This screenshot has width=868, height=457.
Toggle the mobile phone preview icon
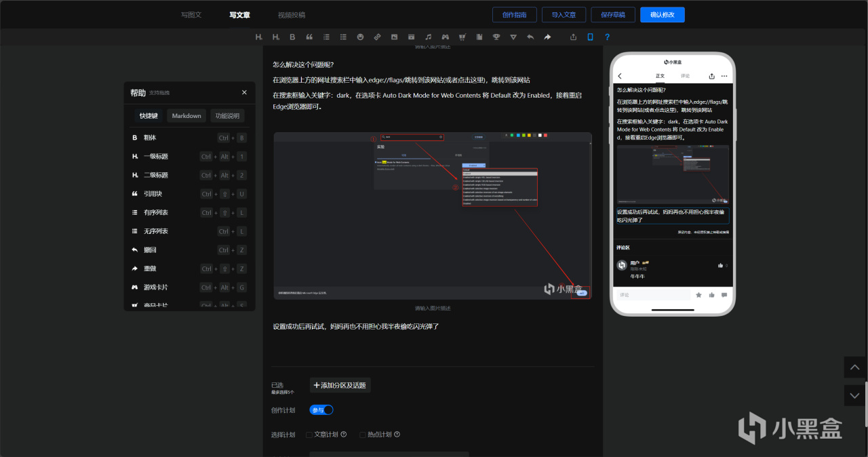tap(590, 37)
